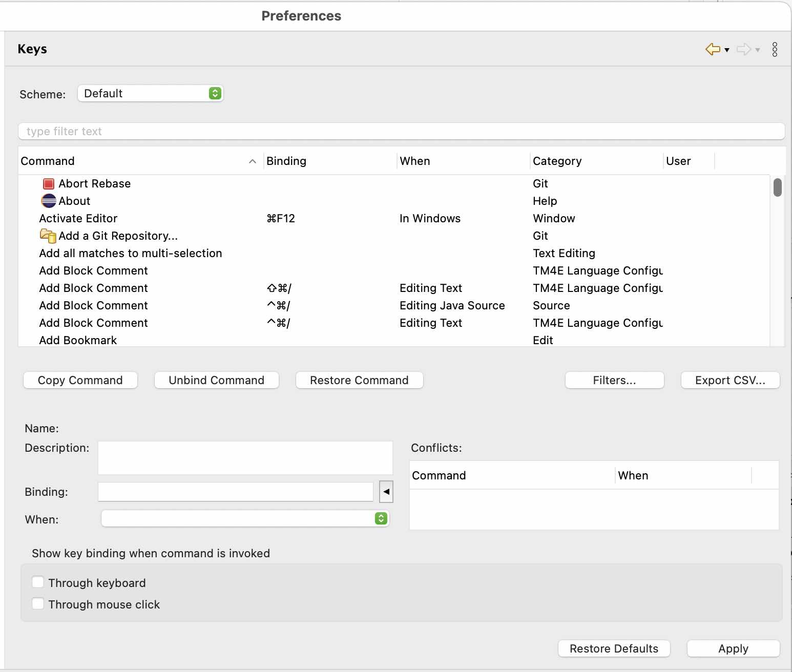Click the Export CSV button
The width and height of the screenshot is (792, 672).
click(x=730, y=380)
